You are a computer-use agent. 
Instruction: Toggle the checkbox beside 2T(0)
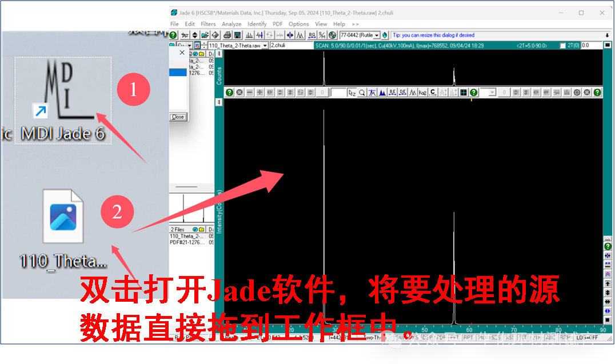click(562, 46)
